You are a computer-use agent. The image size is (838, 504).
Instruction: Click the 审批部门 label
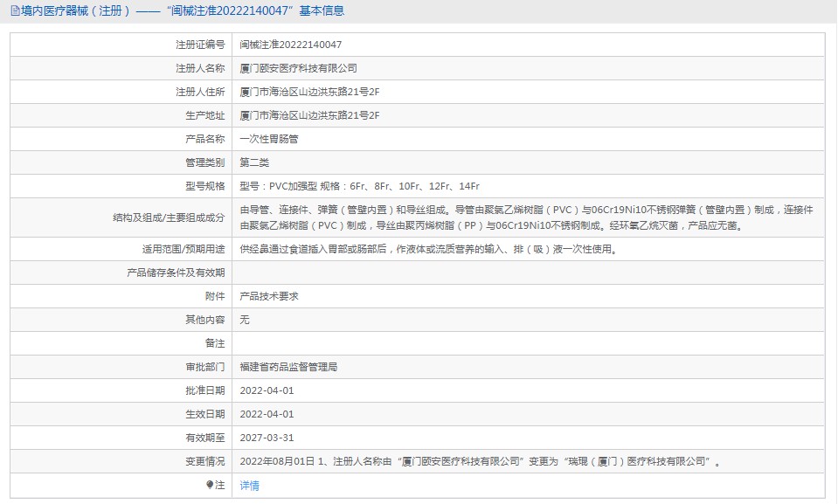[x=205, y=367]
